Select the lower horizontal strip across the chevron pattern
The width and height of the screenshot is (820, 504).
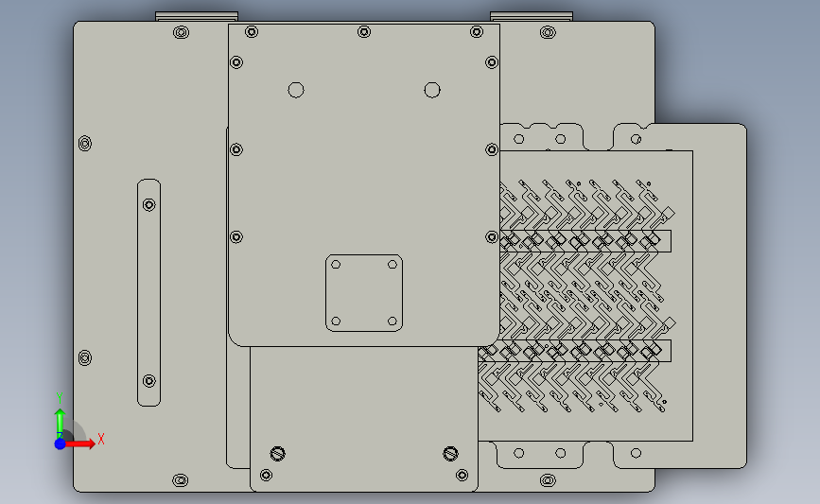(x=574, y=351)
